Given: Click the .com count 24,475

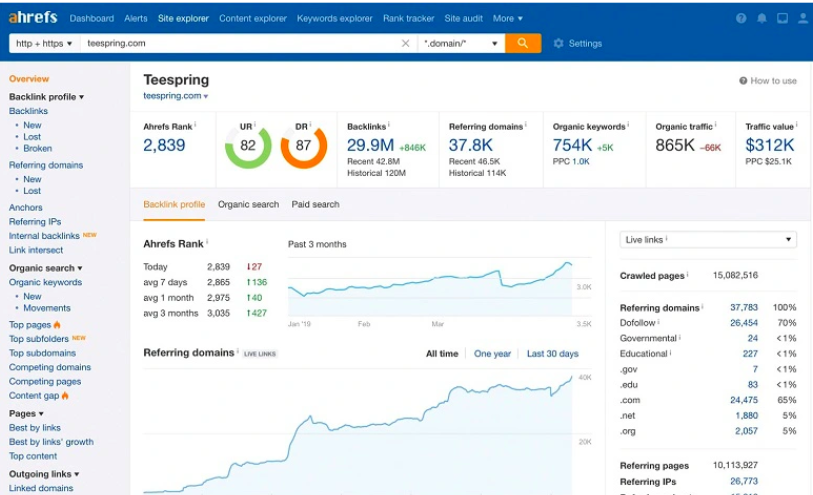Looking at the screenshot, I should coord(744,400).
